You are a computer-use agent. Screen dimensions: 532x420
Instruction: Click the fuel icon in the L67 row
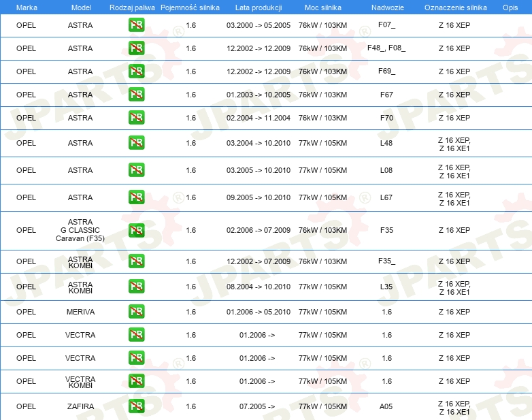[136, 197]
